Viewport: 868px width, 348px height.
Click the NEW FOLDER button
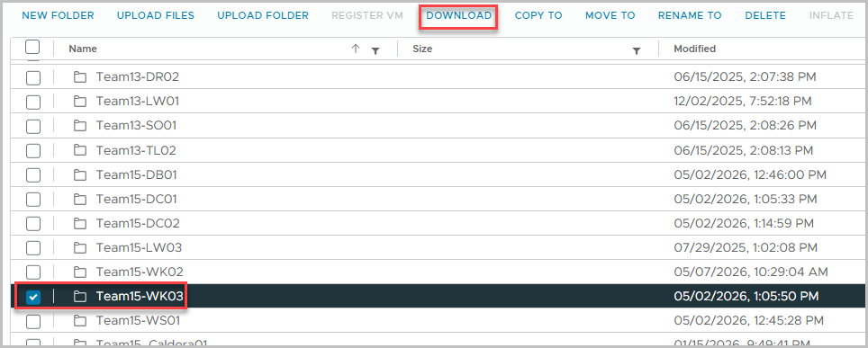pos(59,15)
